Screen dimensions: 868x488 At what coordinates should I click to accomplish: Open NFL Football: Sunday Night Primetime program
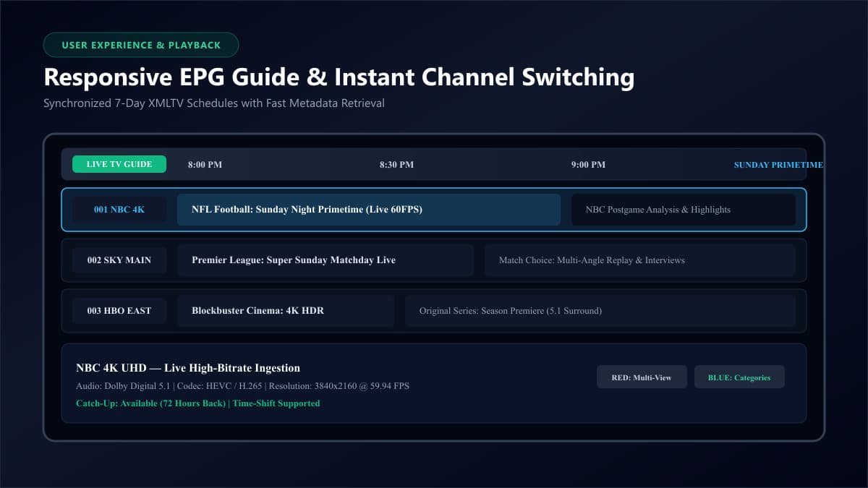coord(369,210)
